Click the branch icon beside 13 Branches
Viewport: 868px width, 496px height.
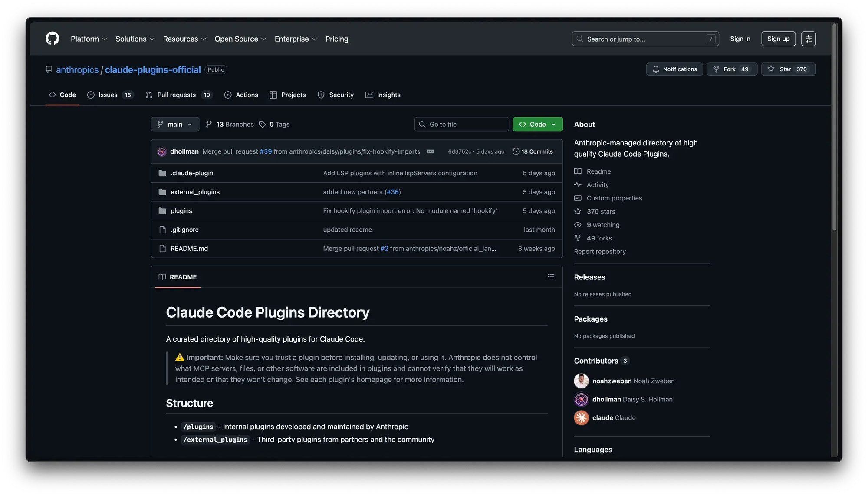point(209,124)
